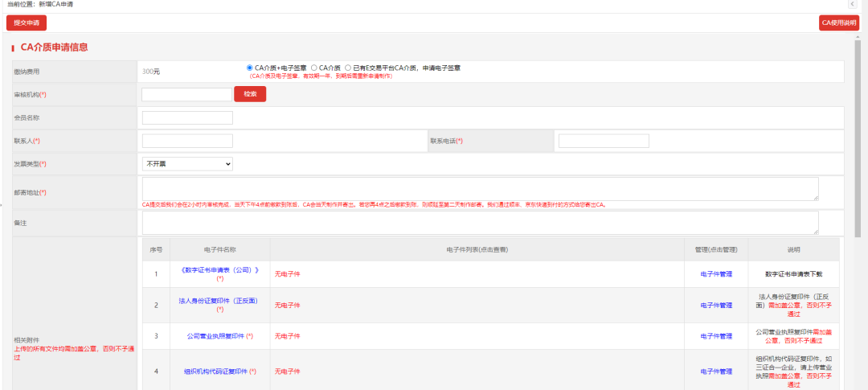Click the 说明 column header
The image size is (868, 390).
pyautogui.click(x=794, y=250)
